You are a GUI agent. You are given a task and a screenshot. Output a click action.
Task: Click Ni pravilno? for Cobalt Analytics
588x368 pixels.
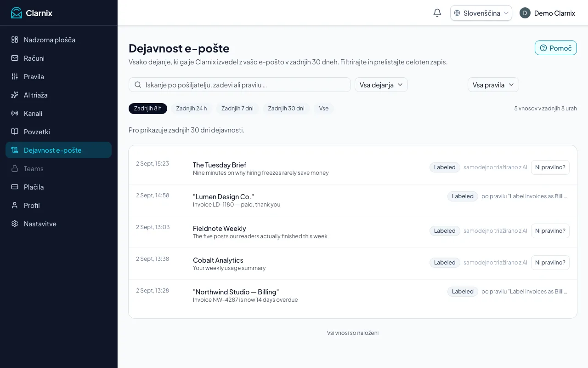(x=550, y=263)
